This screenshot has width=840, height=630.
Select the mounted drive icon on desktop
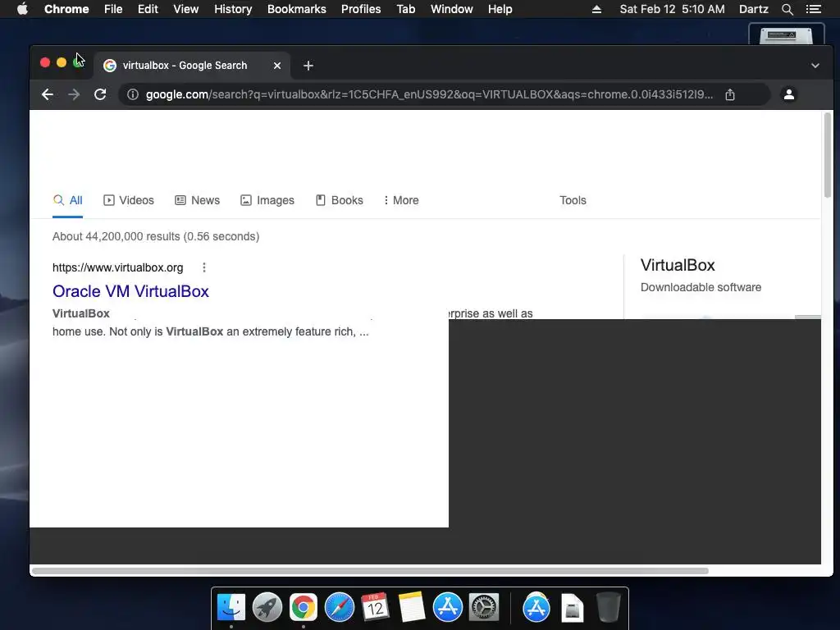coord(786,34)
